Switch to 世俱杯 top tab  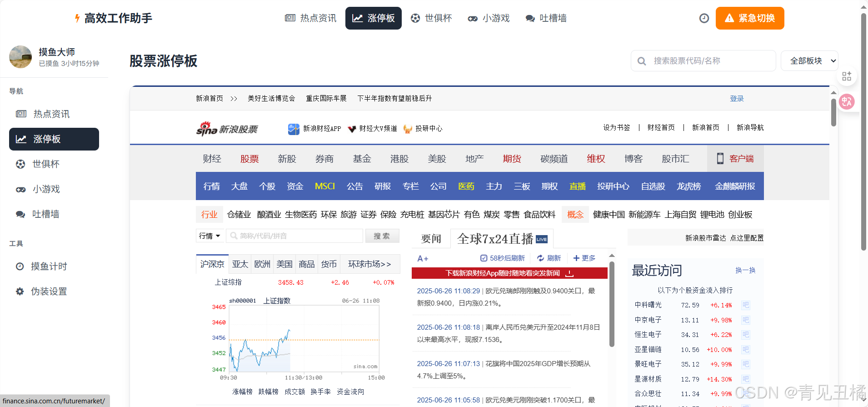point(431,18)
